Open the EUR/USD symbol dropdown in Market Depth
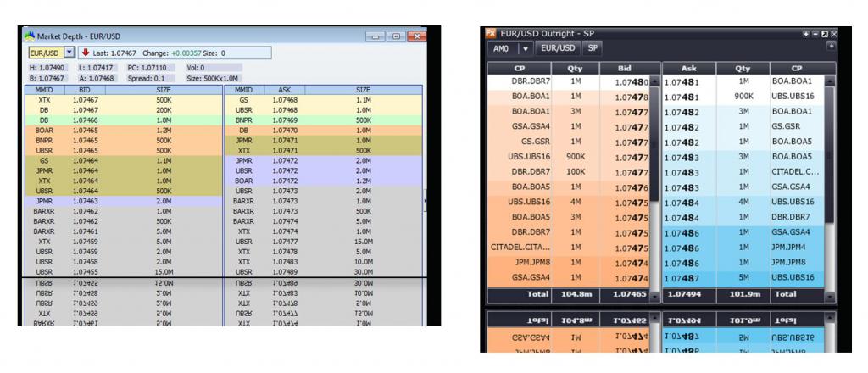This screenshot has width=868, height=373. click(x=70, y=53)
